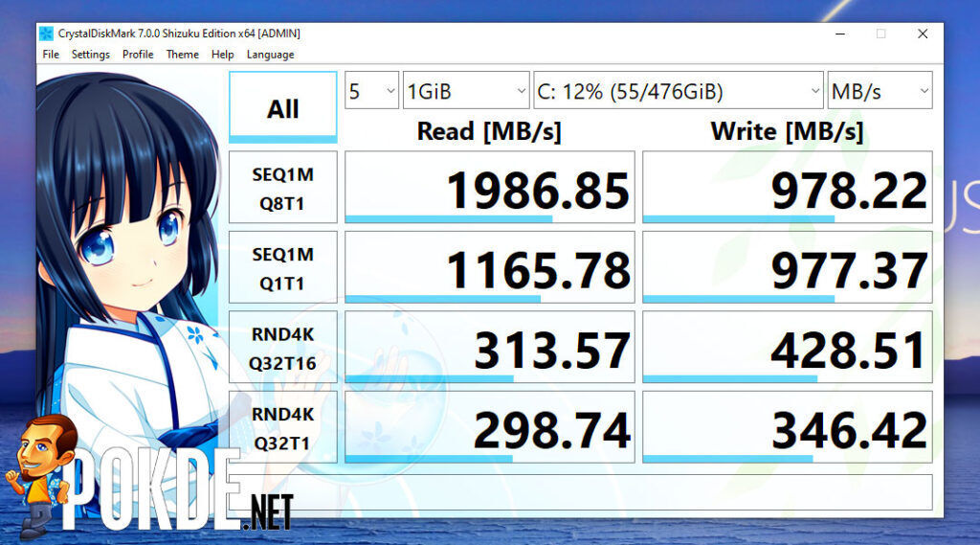Viewport: 980px width, 545px height.
Task: Open the Settings menu
Action: 91,55
